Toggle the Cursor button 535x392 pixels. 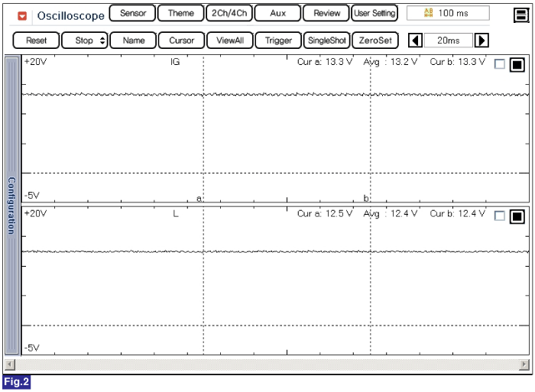click(x=182, y=40)
